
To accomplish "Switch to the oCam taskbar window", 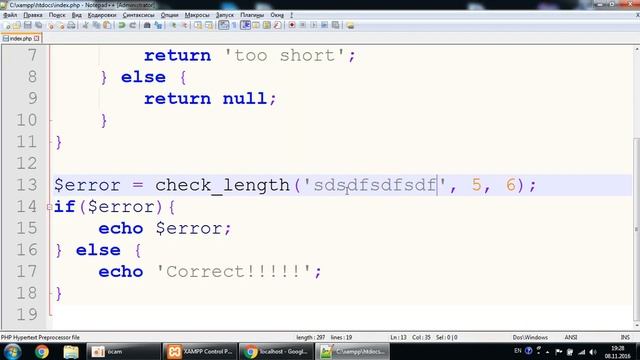I will [x=123, y=352].
